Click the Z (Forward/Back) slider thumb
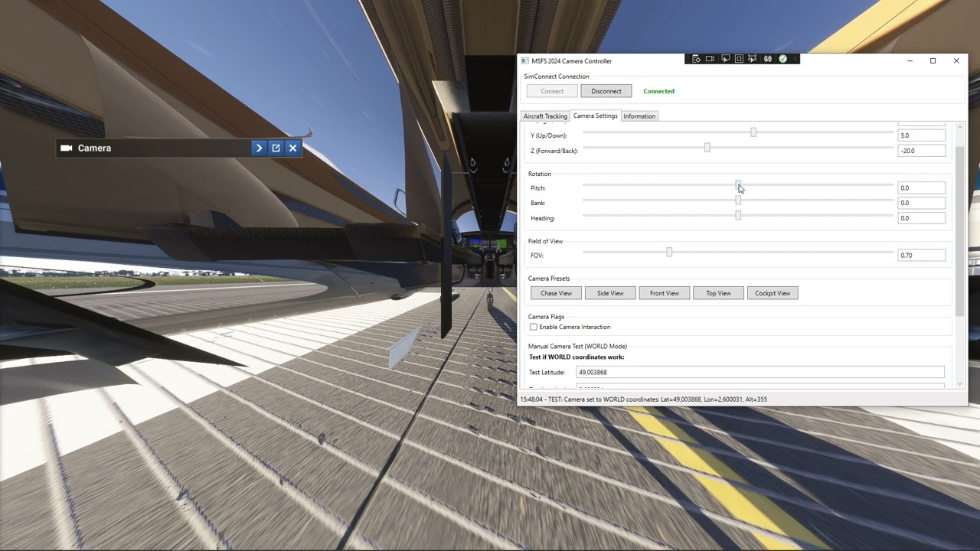980x551 pixels. (x=707, y=148)
